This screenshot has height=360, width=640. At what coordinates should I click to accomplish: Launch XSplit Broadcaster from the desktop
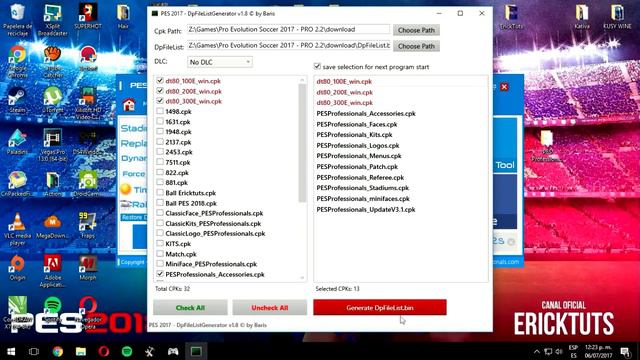point(53,20)
